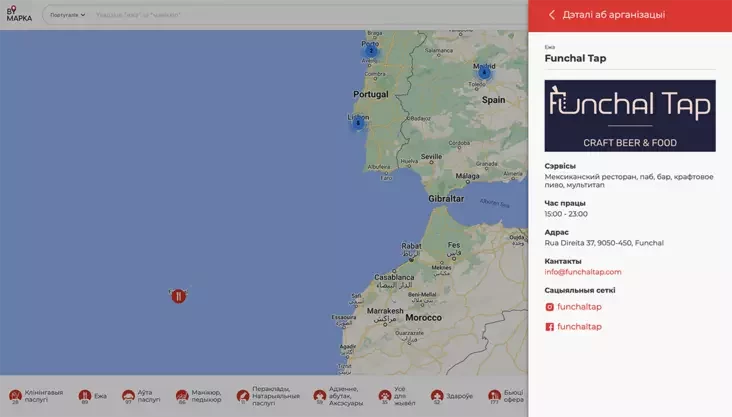Screen dimensions: 732x417
Task: Select the cleaning services category icon
Action: tap(15, 397)
